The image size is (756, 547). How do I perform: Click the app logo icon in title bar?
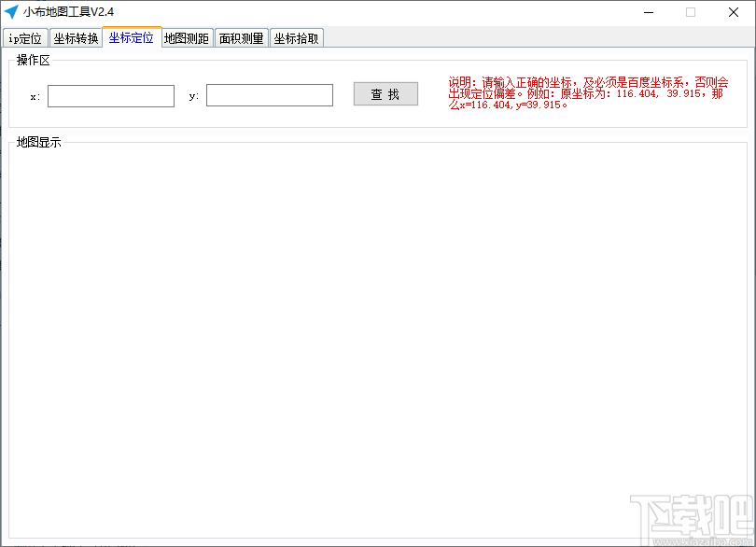[x=11, y=12]
